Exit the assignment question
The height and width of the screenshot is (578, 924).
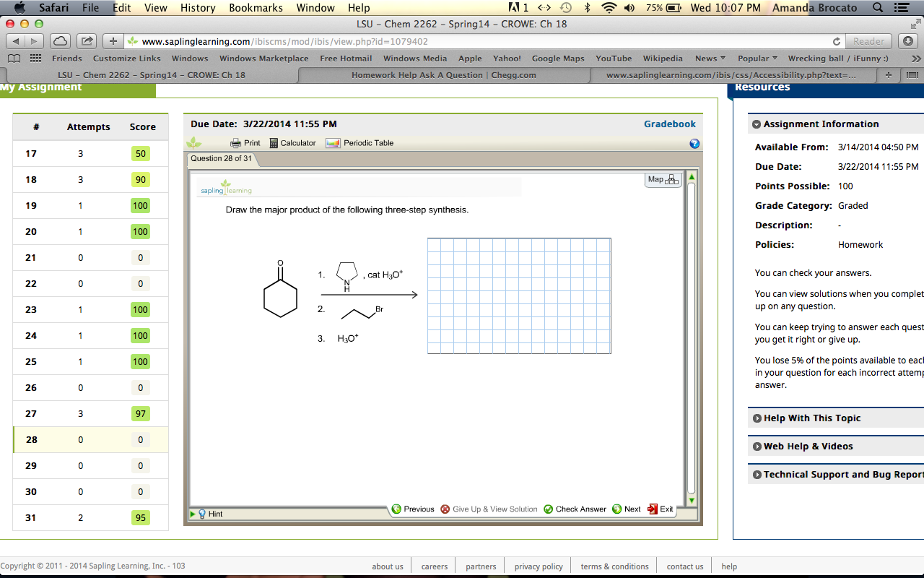[x=661, y=509]
